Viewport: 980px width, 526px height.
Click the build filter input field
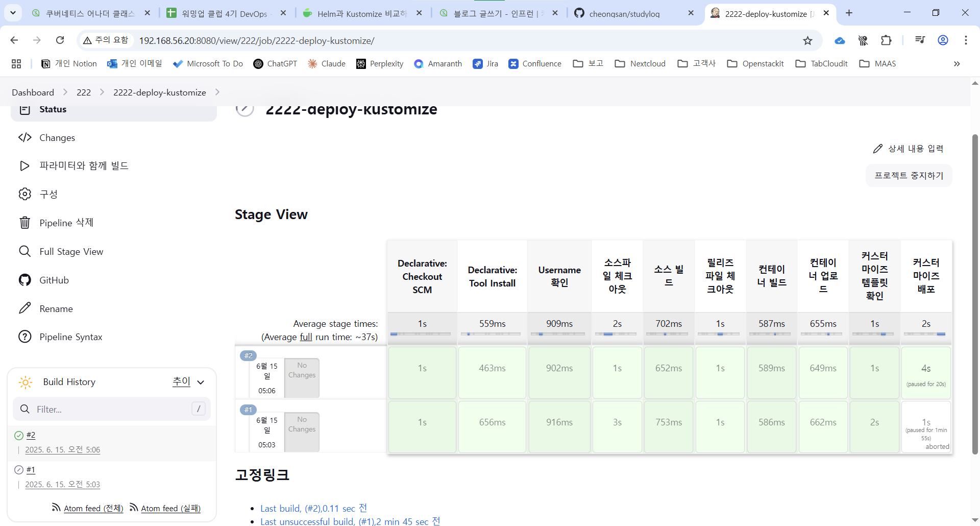pyautogui.click(x=111, y=409)
